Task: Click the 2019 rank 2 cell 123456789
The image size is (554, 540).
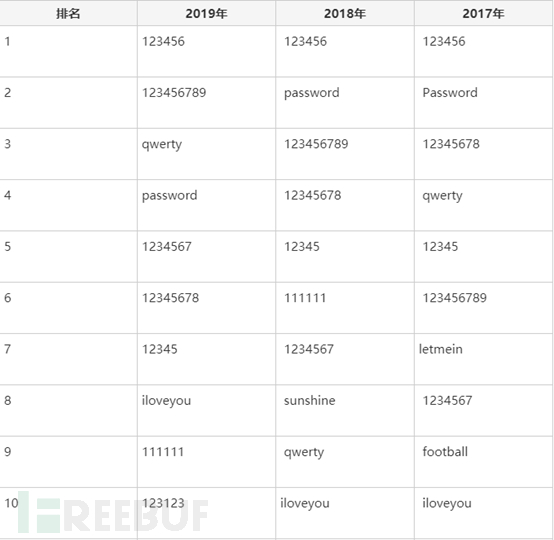Action: point(206,103)
